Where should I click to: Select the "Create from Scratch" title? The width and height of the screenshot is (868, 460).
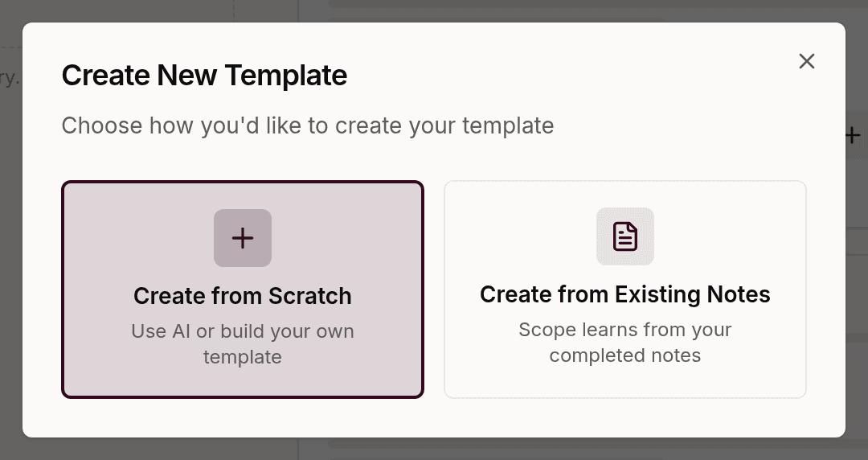pos(243,296)
